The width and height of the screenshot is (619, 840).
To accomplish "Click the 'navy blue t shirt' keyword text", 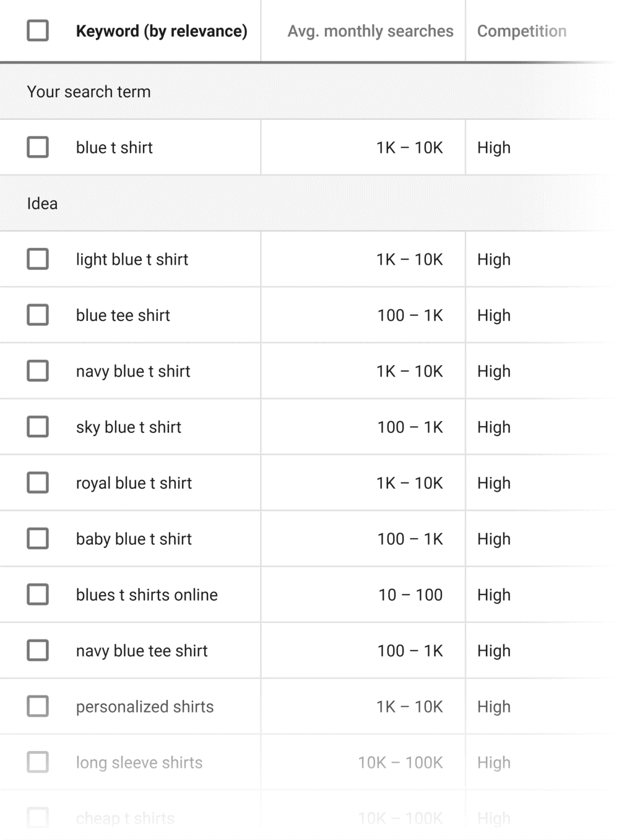I will [x=133, y=371].
